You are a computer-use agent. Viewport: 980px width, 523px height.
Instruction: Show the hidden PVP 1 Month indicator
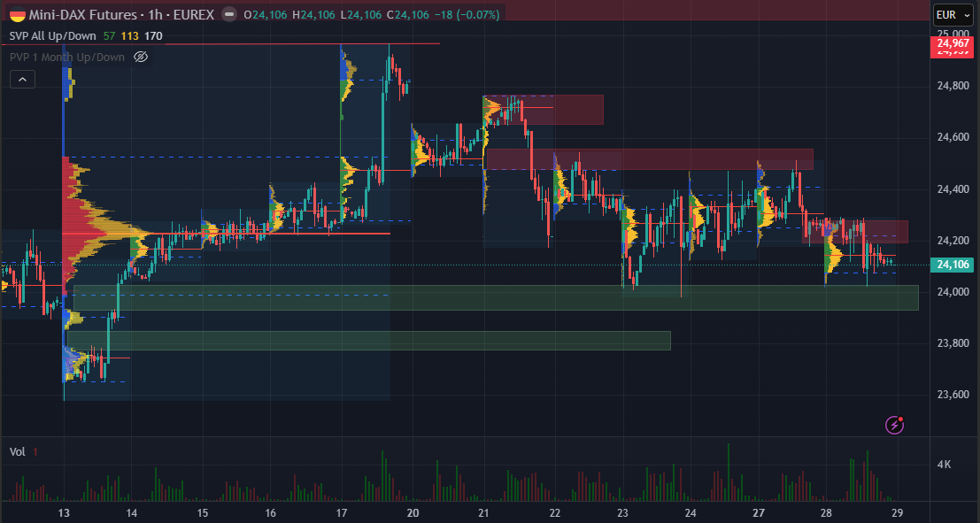[x=142, y=57]
